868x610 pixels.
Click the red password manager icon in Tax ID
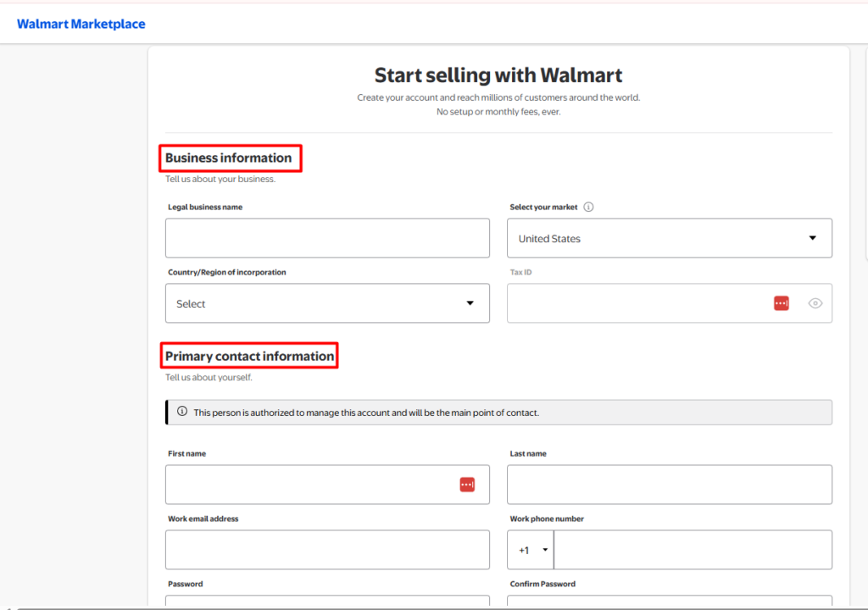pos(781,303)
